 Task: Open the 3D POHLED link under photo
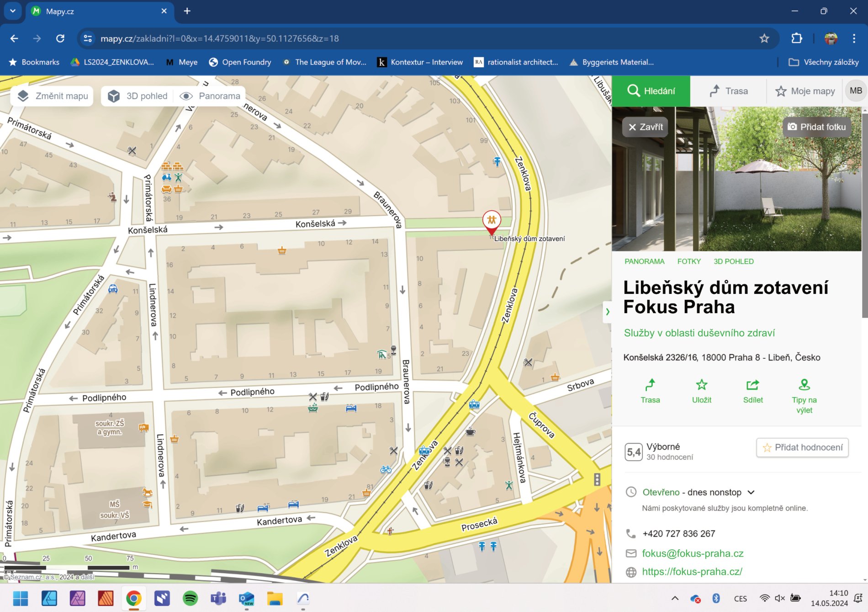coord(734,261)
